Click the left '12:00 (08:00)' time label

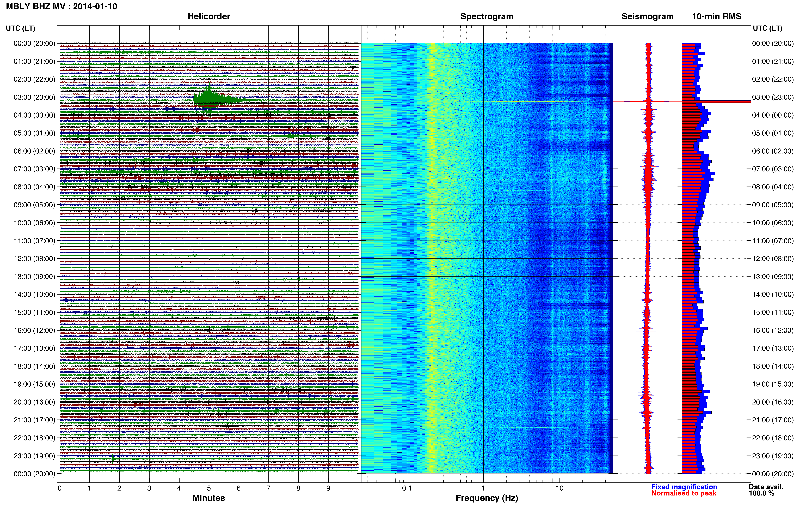click(x=34, y=259)
